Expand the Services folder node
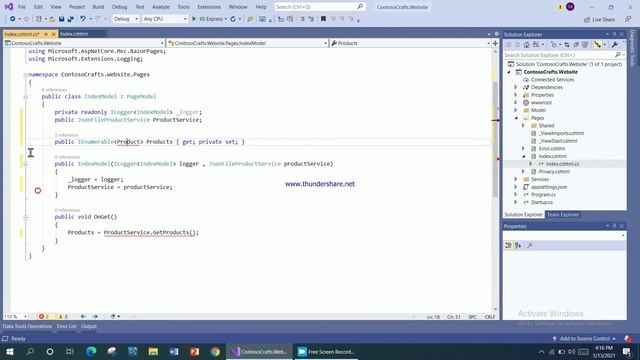 (516, 179)
